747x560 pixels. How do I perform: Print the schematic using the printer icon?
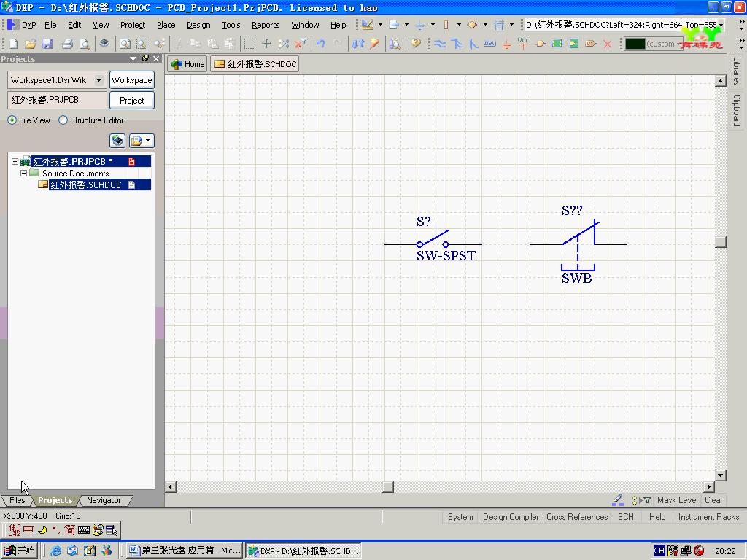click(68, 44)
